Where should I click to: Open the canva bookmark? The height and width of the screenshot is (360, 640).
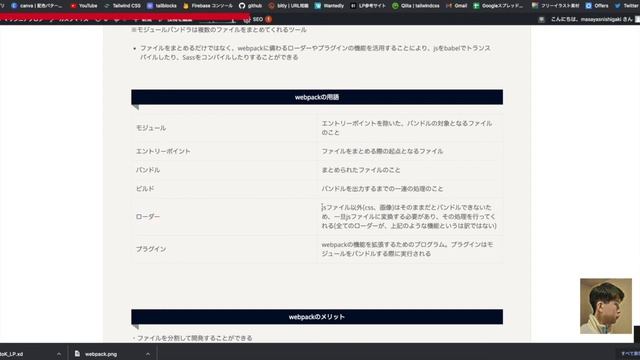(x=37, y=6)
